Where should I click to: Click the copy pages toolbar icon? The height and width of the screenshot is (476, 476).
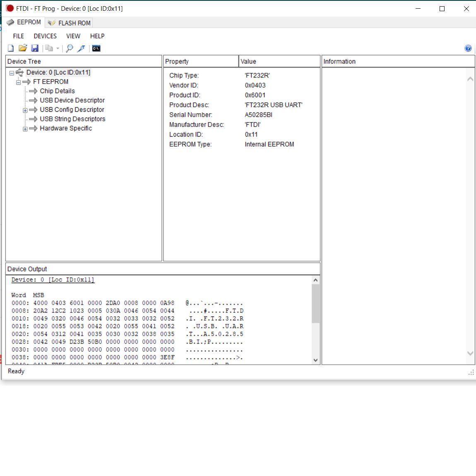(x=49, y=48)
